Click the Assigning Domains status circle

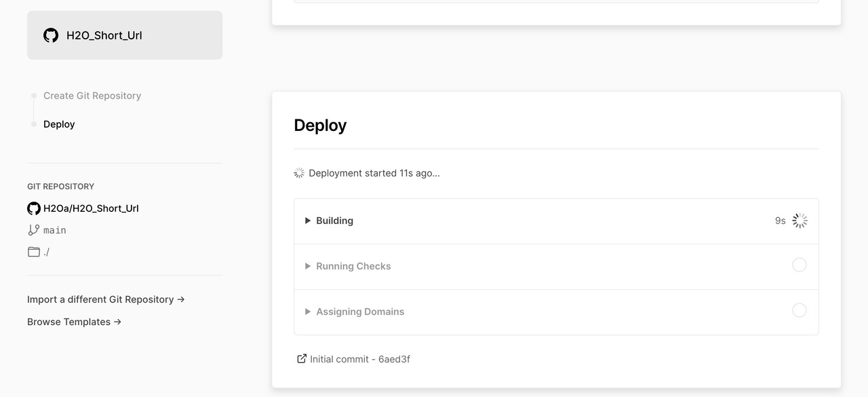(800, 310)
